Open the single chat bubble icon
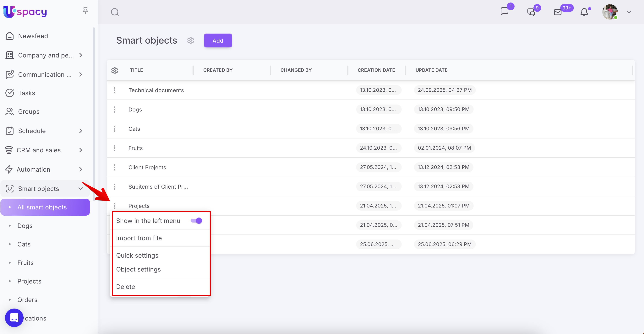 coord(504,12)
